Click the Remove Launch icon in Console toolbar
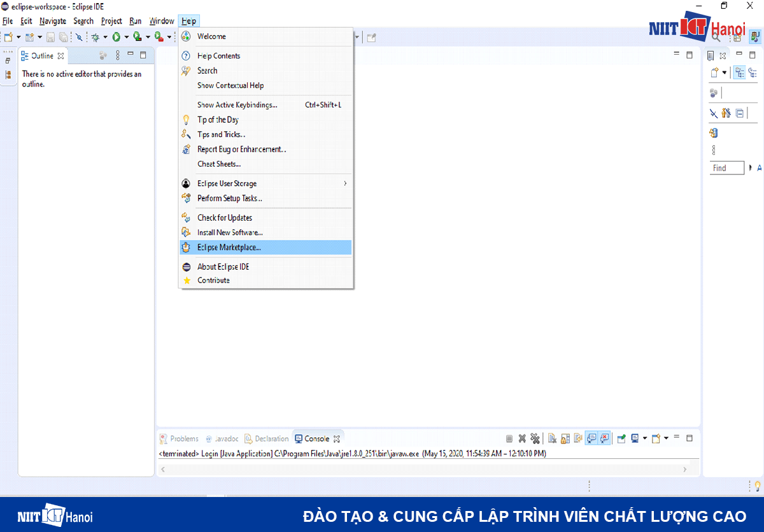This screenshot has height=532, width=764. click(521, 438)
